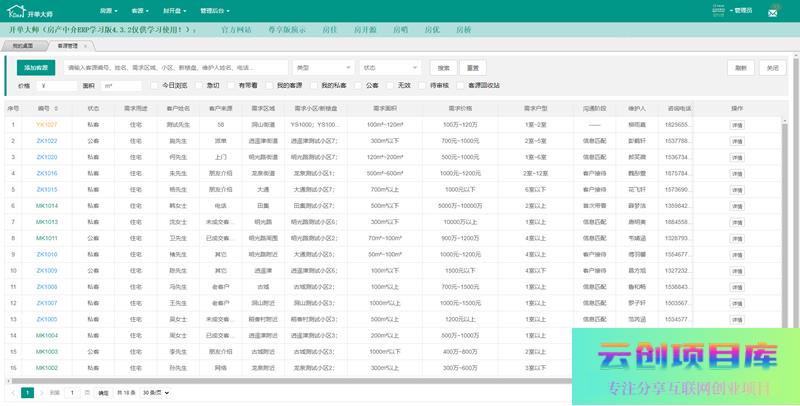
Task: Click the previous page arrow in pagination
Action: 14,393
